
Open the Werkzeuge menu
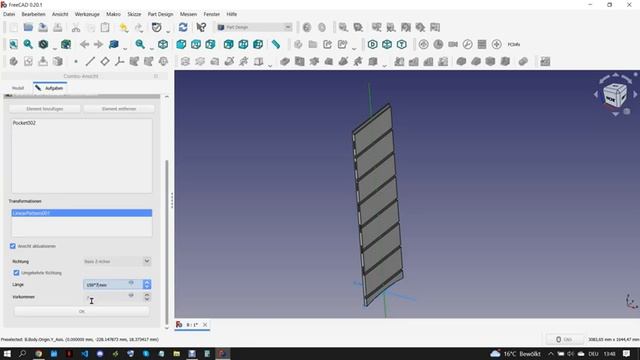coord(87,14)
